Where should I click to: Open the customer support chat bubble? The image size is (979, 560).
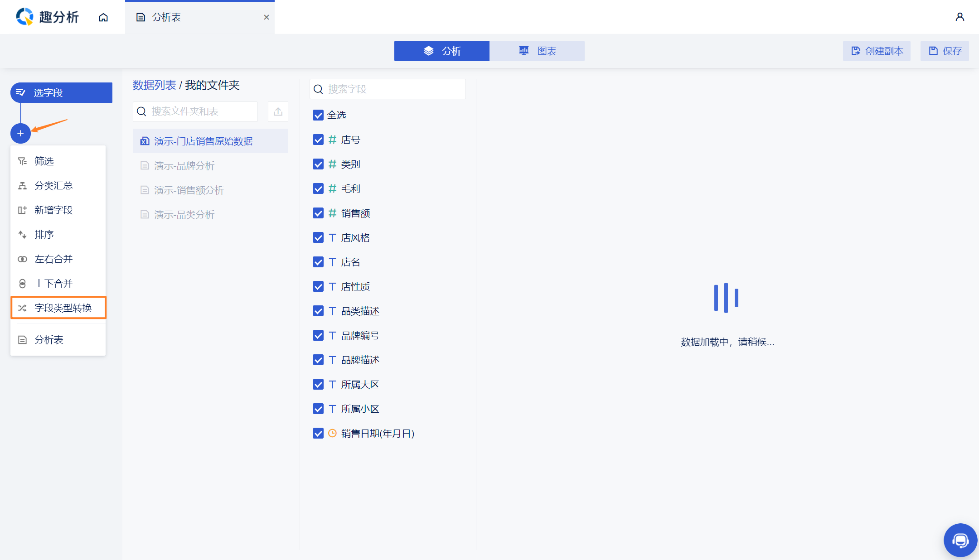[x=960, y=540]
